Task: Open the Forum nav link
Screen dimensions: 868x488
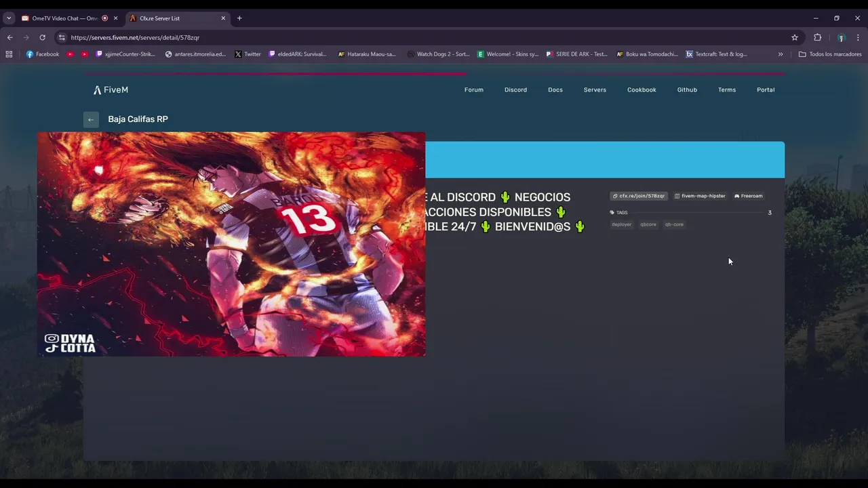Action: [474, 89]
